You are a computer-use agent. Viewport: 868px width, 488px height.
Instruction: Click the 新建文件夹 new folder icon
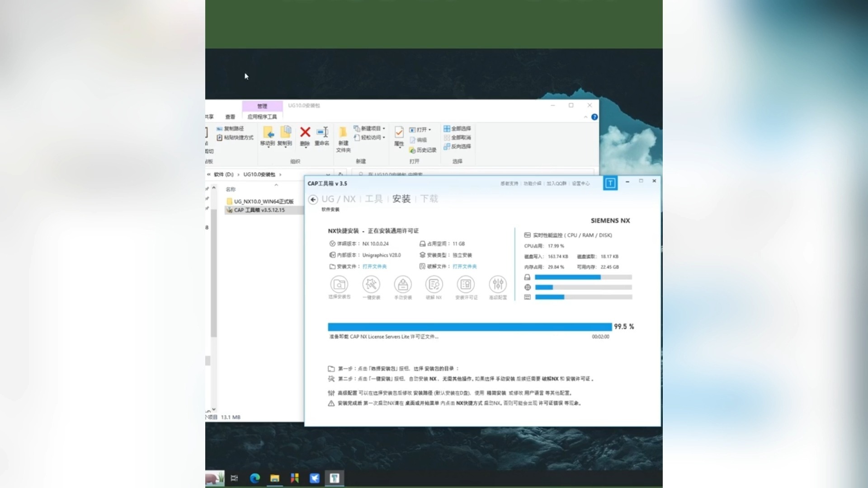pos(343,138)
